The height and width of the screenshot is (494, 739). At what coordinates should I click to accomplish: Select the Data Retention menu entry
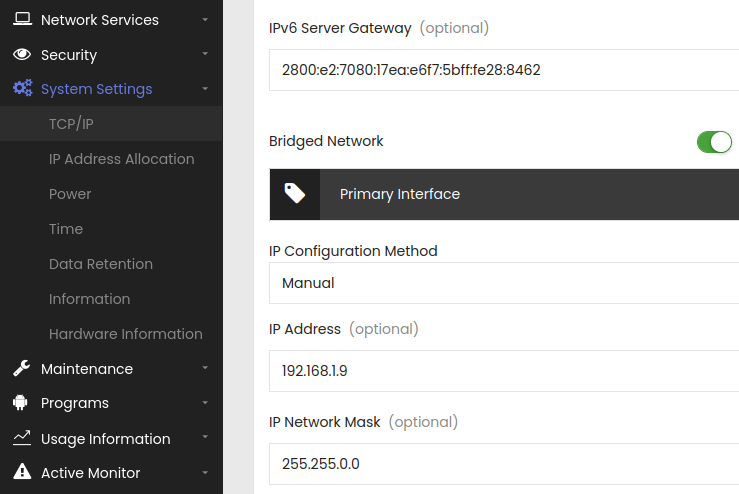tap(101, 264)
